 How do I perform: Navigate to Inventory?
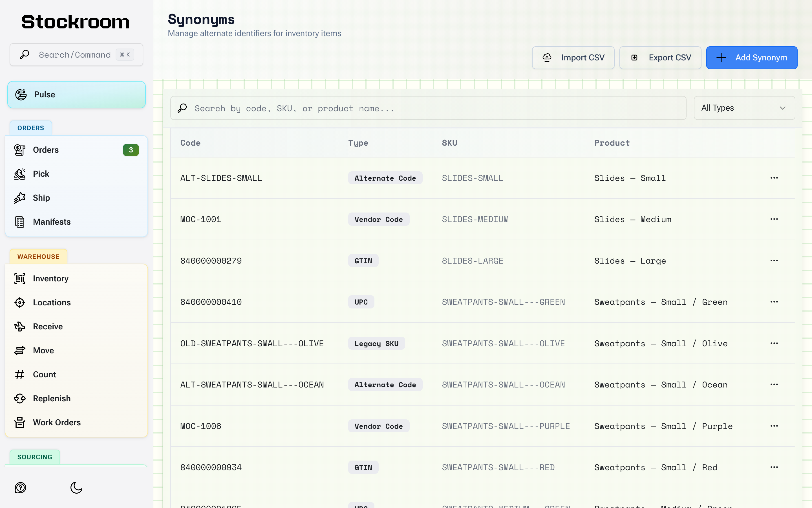pos(76,279)
